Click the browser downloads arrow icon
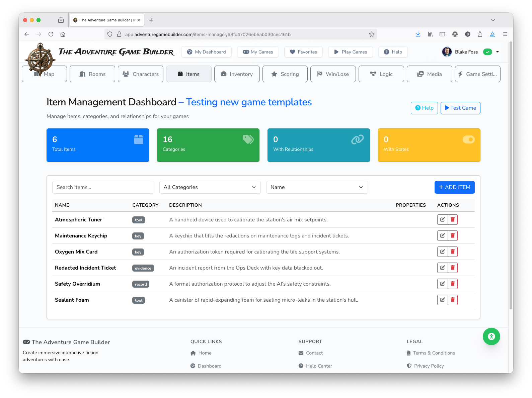 pyautogui.click(x=418, y=34)
